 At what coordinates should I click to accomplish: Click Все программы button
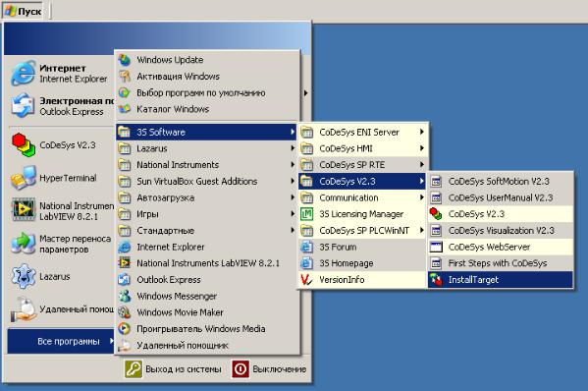point(61,342)
